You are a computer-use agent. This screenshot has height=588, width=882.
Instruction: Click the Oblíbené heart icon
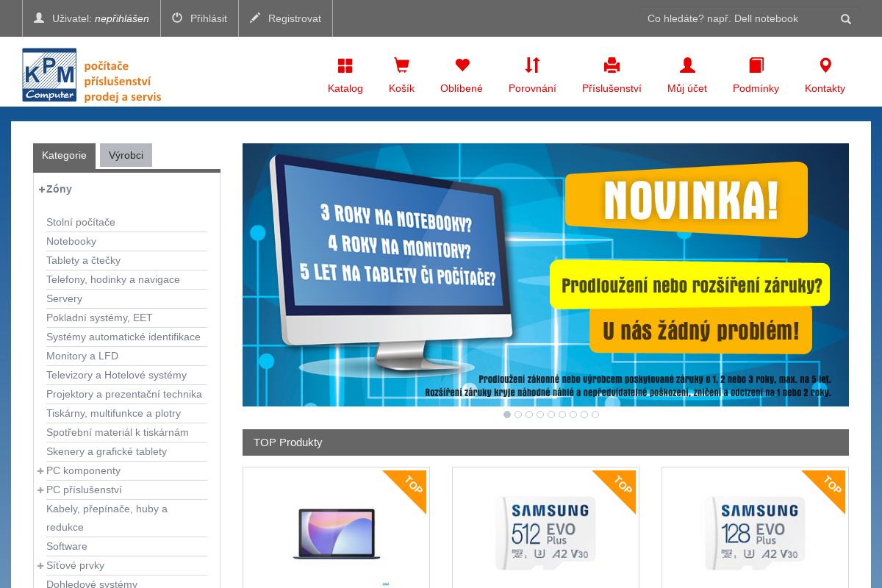point(462,65)
